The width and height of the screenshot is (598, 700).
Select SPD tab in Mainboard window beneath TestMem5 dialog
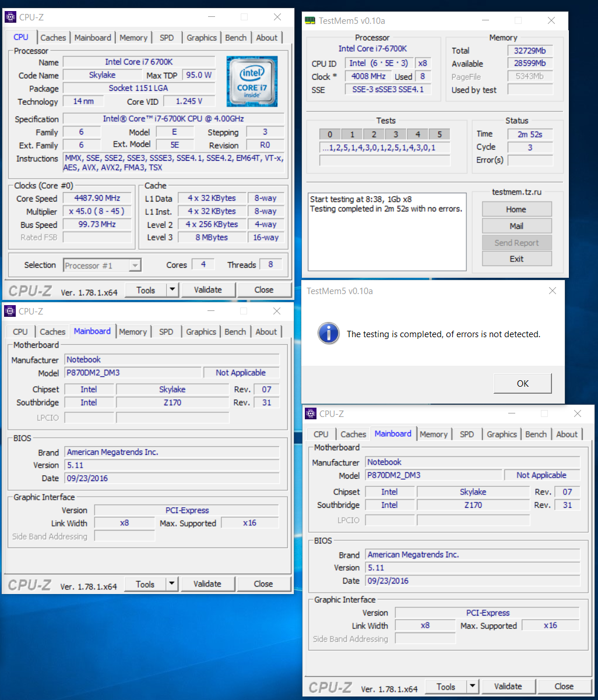tap(467, 434)
